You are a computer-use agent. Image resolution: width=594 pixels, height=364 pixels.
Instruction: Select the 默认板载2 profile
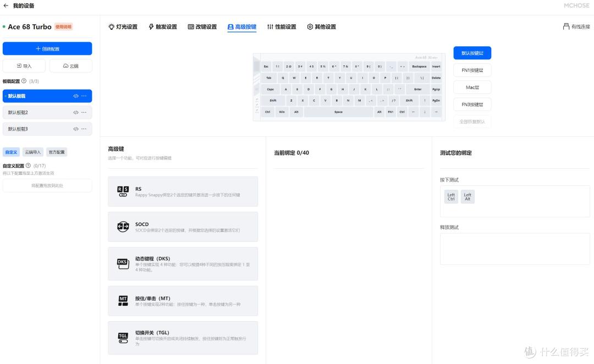(x=47, y=113)
